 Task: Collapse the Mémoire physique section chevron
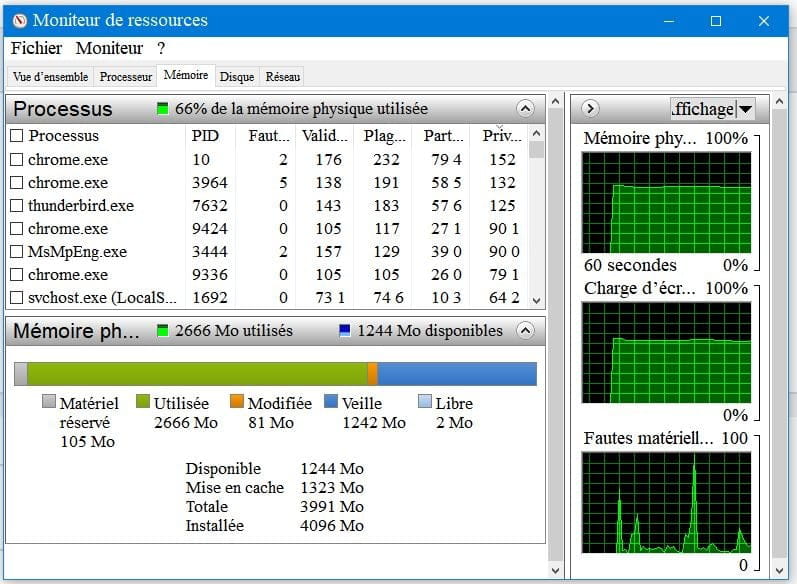click(x=525, y=331)
